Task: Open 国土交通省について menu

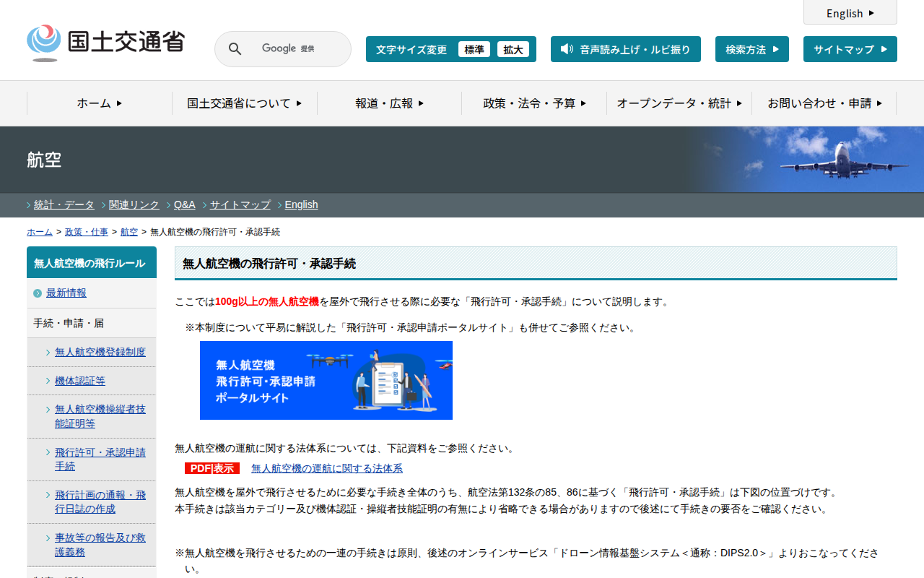Action: (x=245, y=103)
